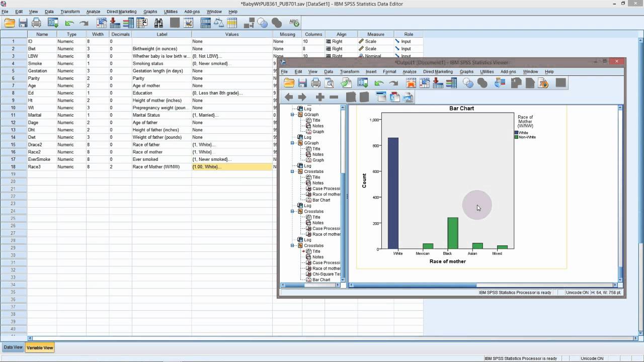Click Expand plus icon in Viewer toolbar

[320, 97]
